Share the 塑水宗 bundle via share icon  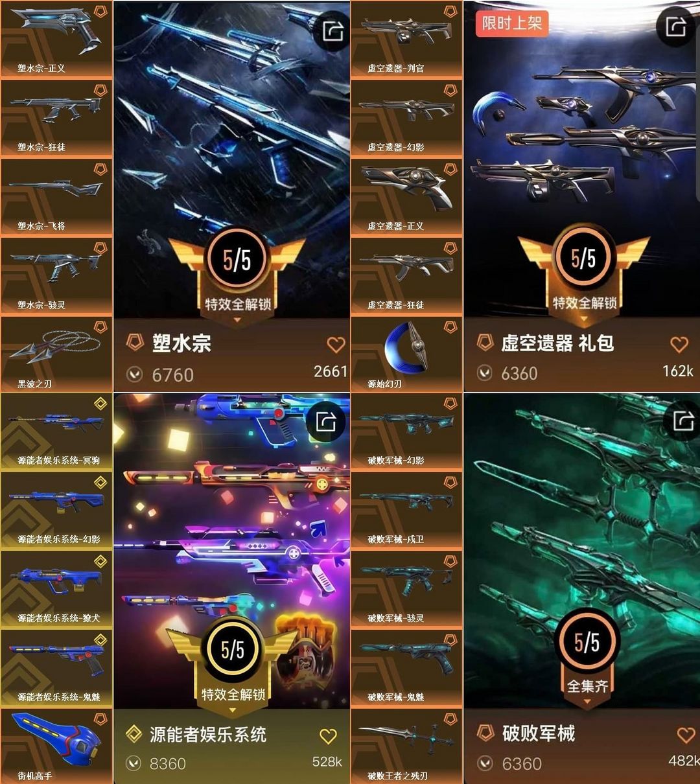point(332,30)
